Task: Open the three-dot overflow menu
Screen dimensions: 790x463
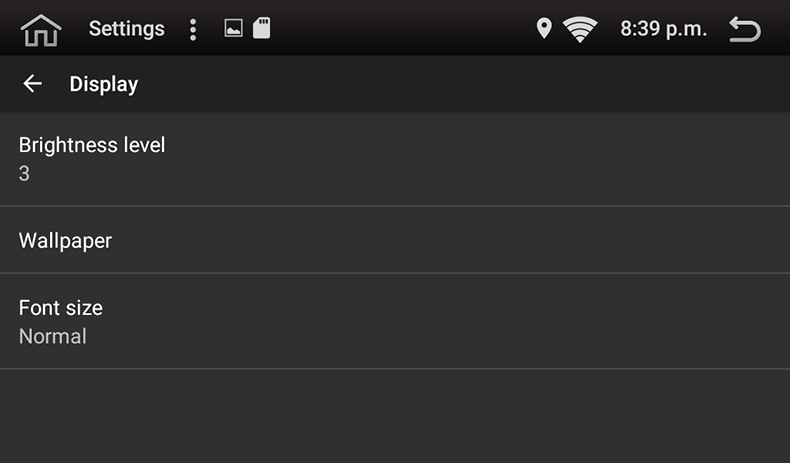Action: tap(193, 30)
